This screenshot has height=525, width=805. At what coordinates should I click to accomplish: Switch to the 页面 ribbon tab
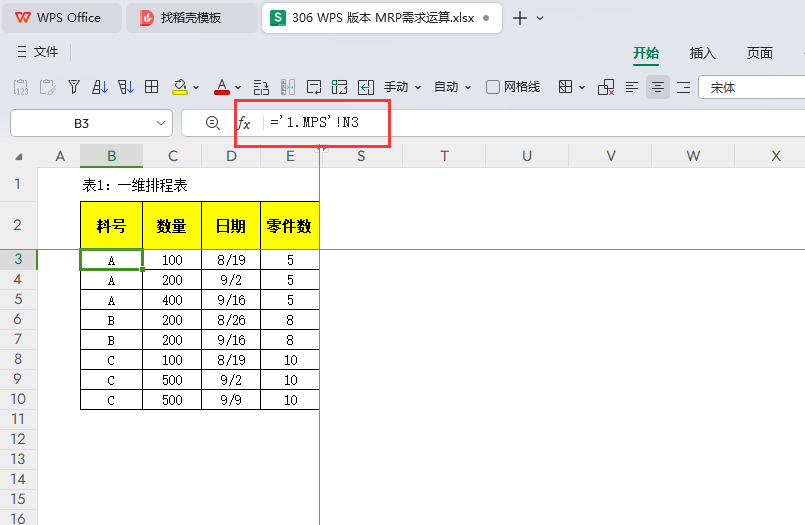click(x=759, y=53)
